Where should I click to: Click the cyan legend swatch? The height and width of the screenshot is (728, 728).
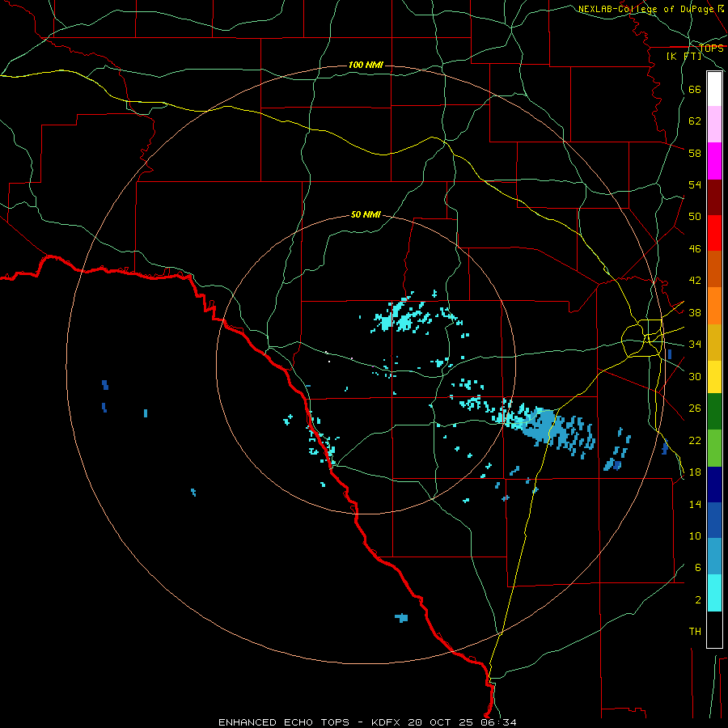pos(714,593)
